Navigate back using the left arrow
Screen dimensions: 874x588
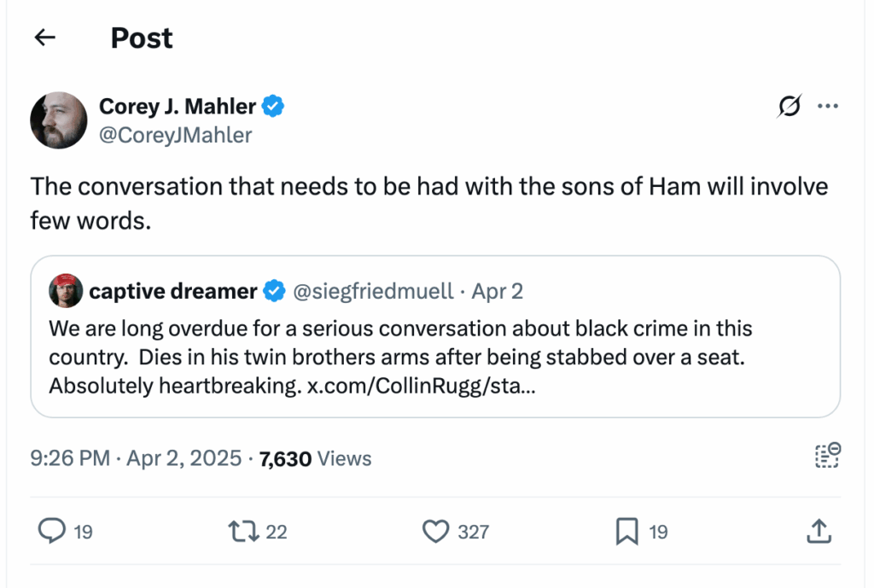click(44, 38)
